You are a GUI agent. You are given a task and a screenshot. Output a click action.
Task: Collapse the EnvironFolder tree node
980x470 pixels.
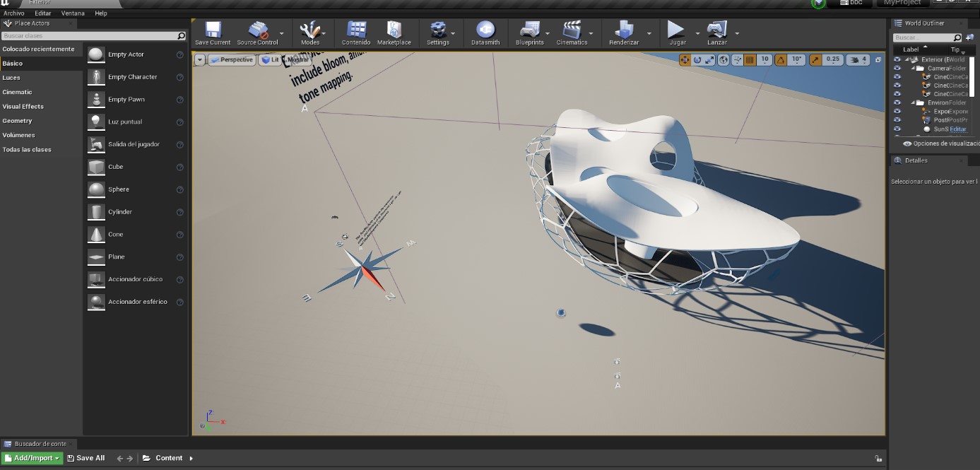pyautogui.click(x=914, y=102)
